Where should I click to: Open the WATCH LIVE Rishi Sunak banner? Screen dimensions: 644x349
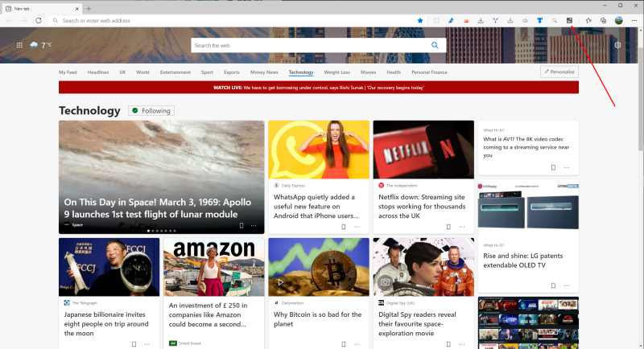pyautogui.click(x=319, y=88)
